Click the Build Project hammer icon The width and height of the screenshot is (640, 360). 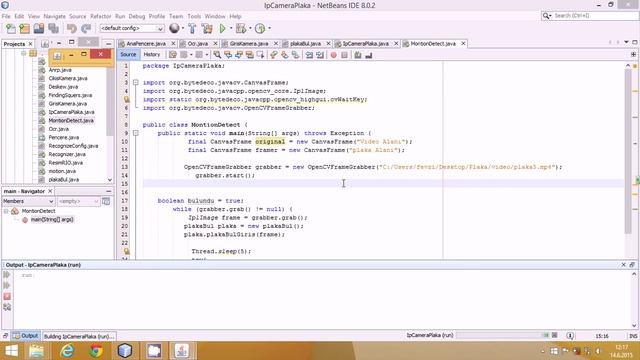click(192, 28)
